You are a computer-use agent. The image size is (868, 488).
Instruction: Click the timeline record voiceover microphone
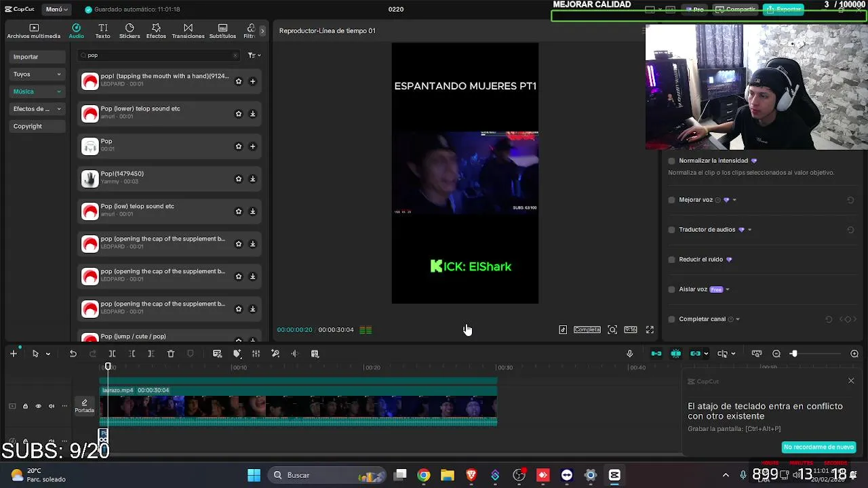pyautogui.click(x=629, y=354)
